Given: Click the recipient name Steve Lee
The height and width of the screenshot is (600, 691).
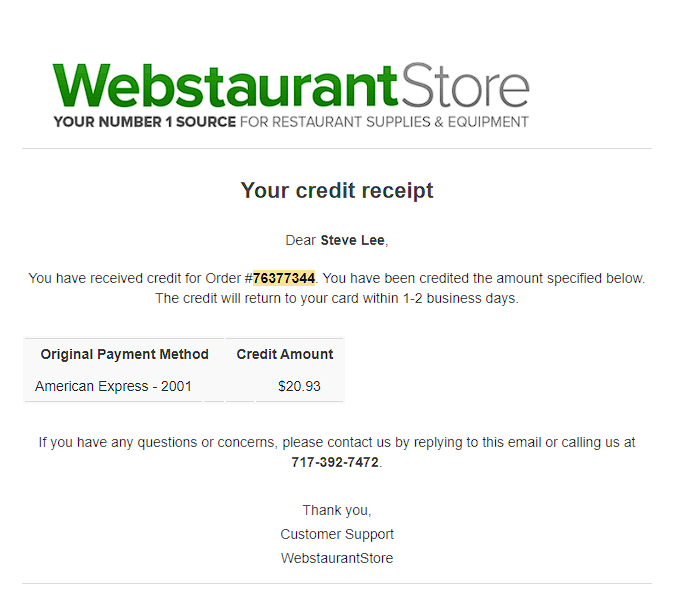Looking at the screenshot, I should click(x=353, y=241).
